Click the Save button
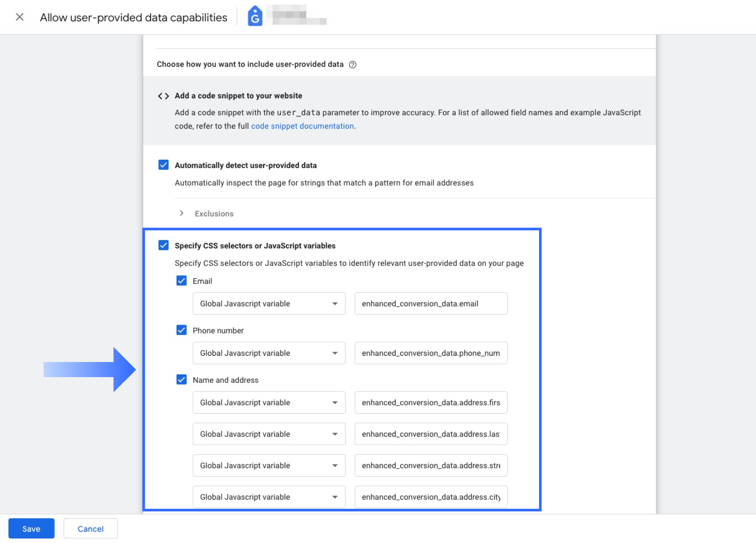This screenshot has height=543, width=756. pyautogui.click(x=31, y=528)
